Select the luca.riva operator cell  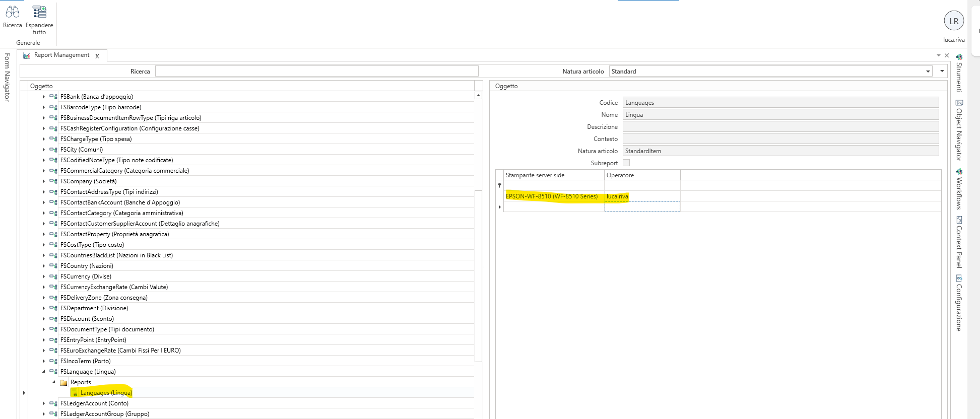pyautogui.click(x=642, y=196)
